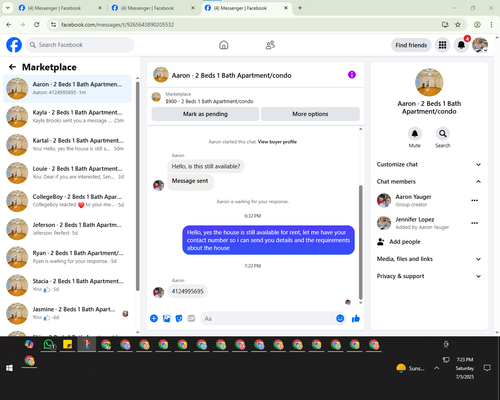
Task: Open the View buyer profile link
Action: [x=277, y=142]
